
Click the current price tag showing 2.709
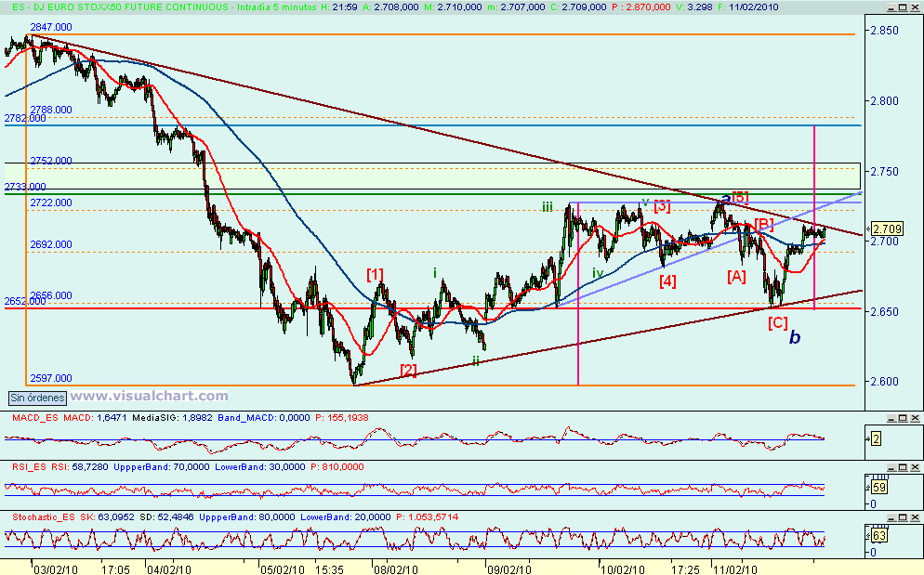click(886, 229)
